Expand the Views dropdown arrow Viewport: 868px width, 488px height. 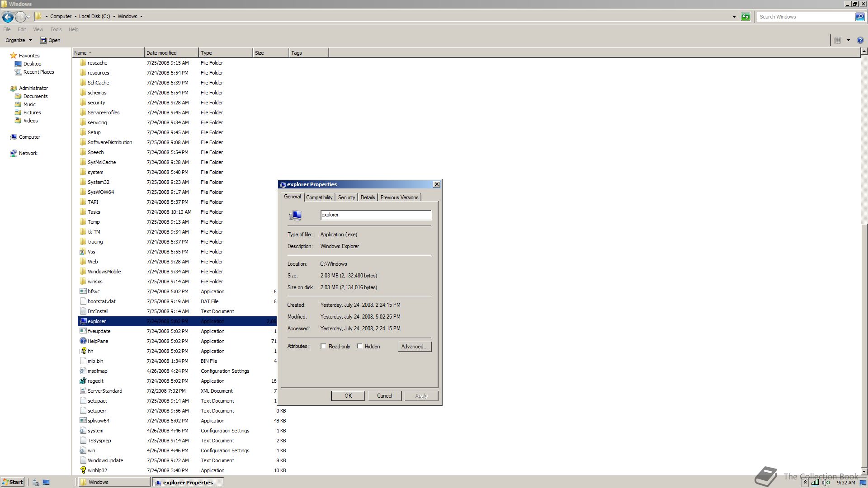tap(848, 40)
